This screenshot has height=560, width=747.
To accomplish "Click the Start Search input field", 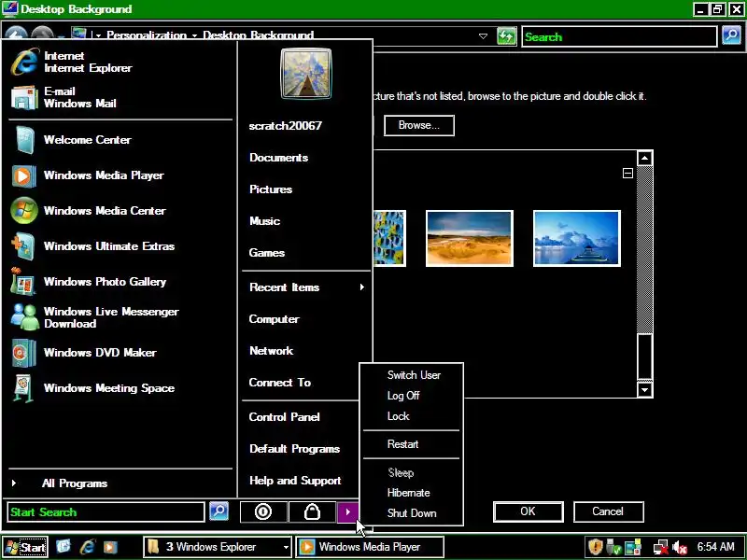I will pyautogui.click(x=106, y=511).
